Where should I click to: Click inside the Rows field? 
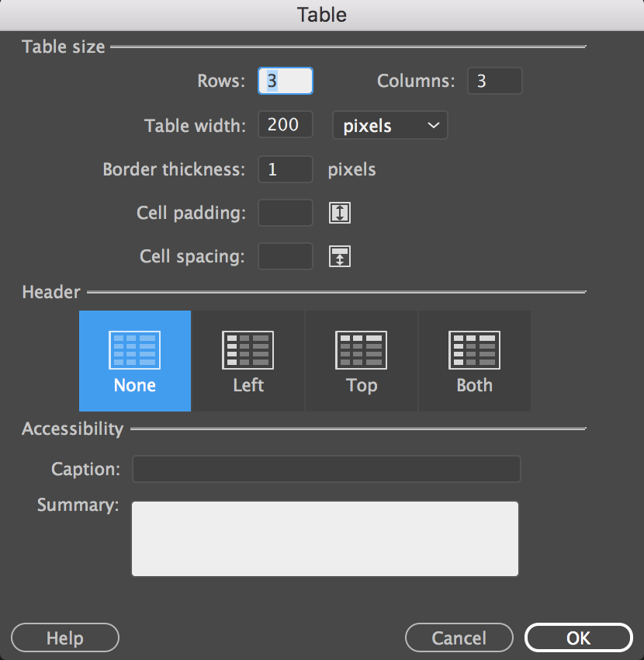coord(286,80)
